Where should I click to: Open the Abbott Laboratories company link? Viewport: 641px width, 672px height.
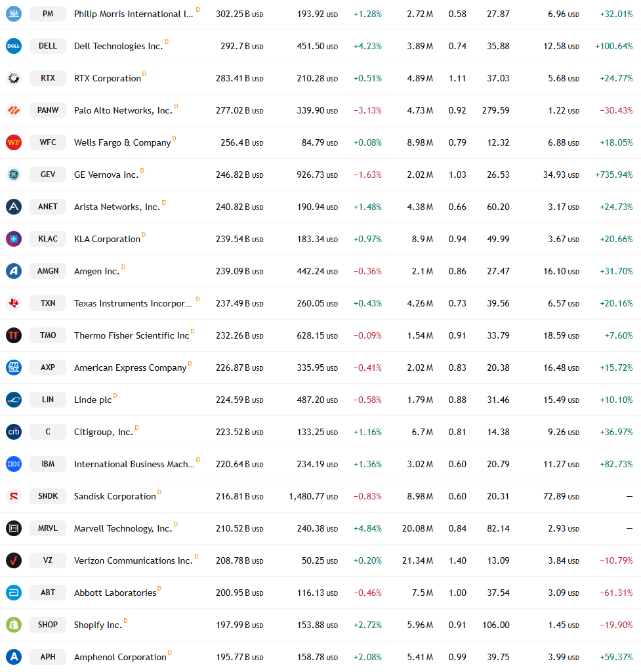coord(115,593)
